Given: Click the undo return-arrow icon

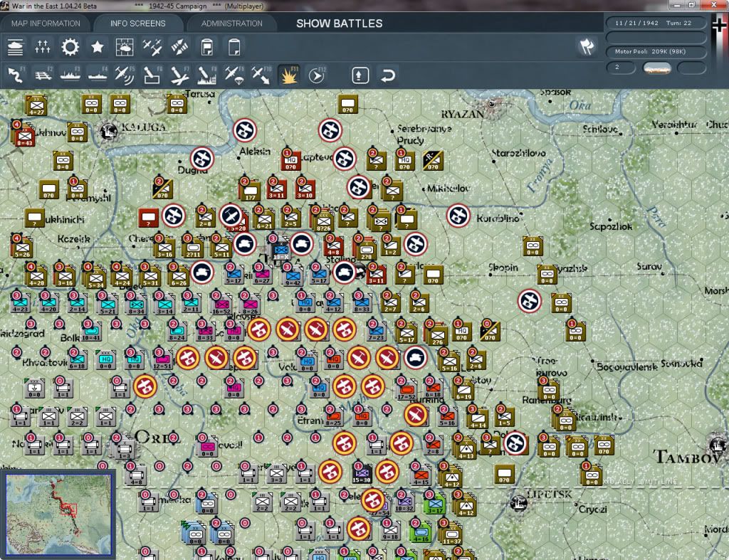Looking at the screenshot, I should pyautogui.click(x=388, y=75).
